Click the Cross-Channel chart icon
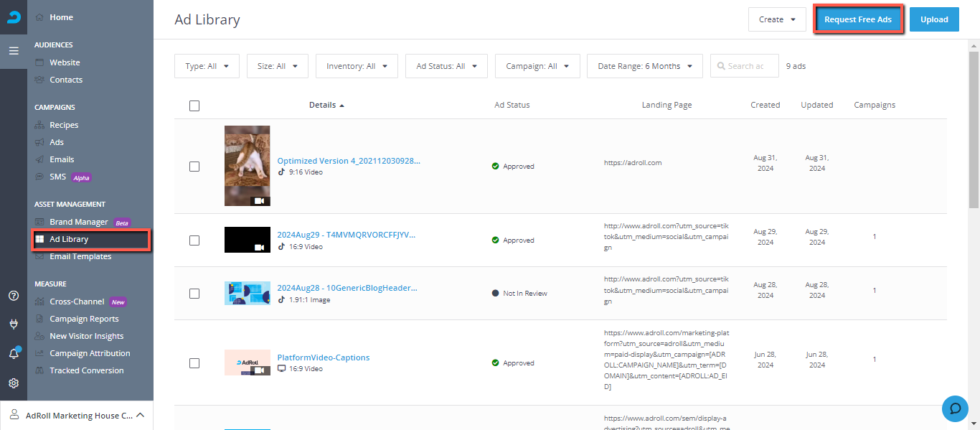This screenshot has height=430, width=980. [39, 302]
